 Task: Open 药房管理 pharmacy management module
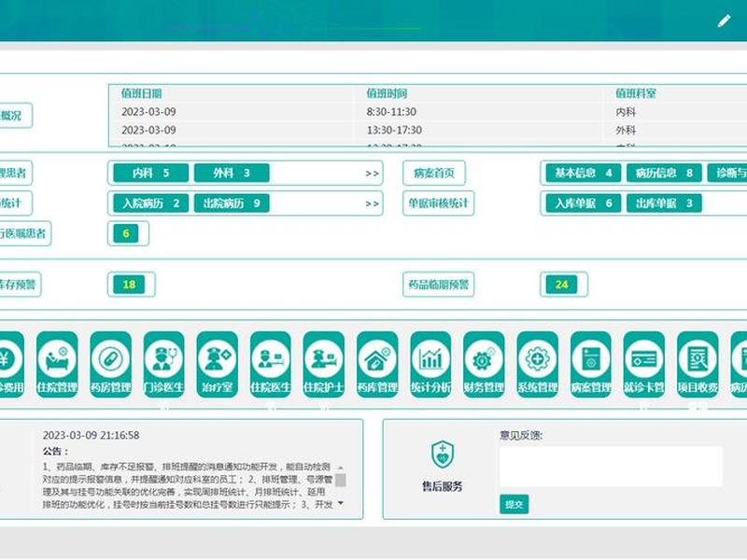(x=110, y=364)
